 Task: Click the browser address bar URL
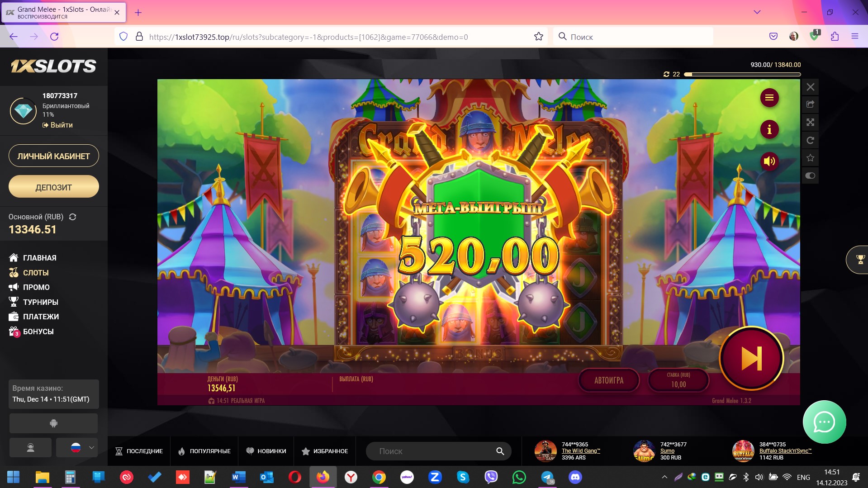[308, 37]
